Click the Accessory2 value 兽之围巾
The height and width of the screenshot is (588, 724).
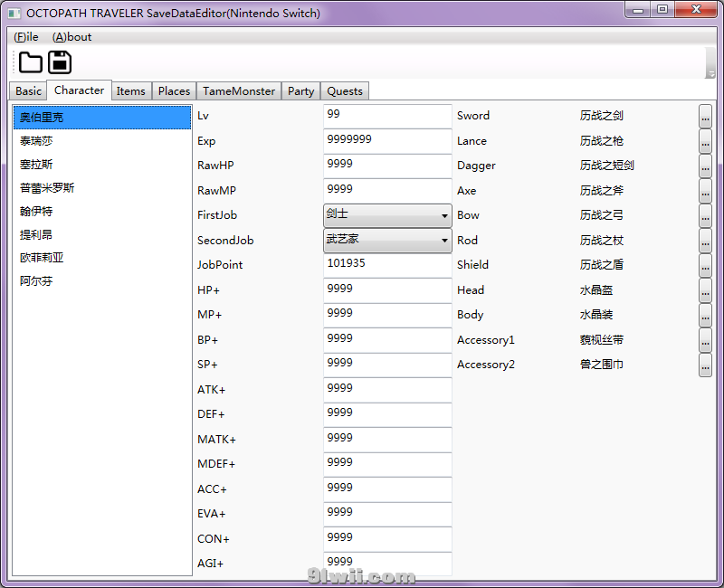[x=601, y=365]
